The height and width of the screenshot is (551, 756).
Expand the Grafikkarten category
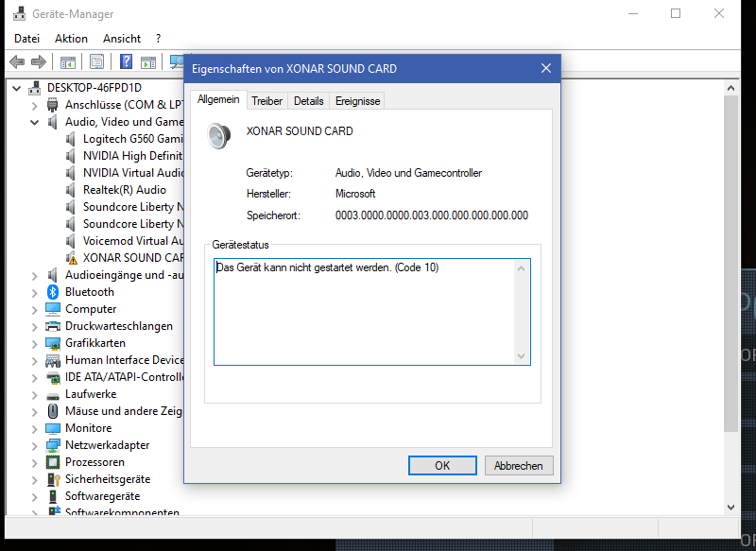click(x=34, y=343)
